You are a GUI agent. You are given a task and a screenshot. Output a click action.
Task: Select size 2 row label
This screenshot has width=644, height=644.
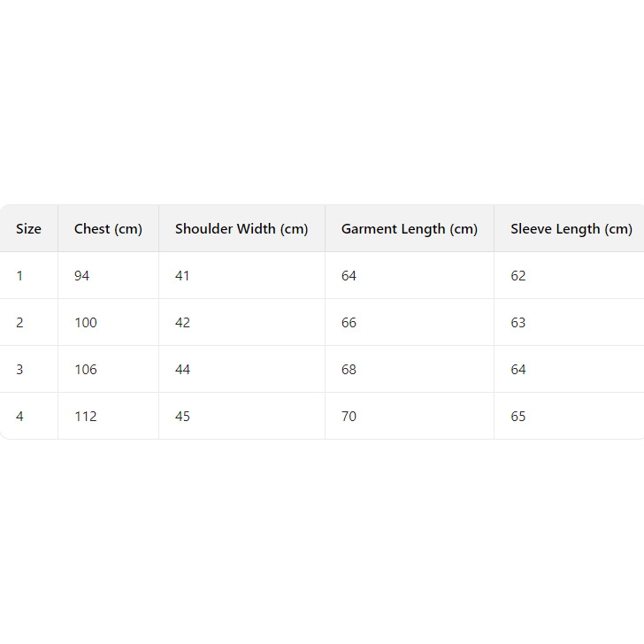pos(19,323)
